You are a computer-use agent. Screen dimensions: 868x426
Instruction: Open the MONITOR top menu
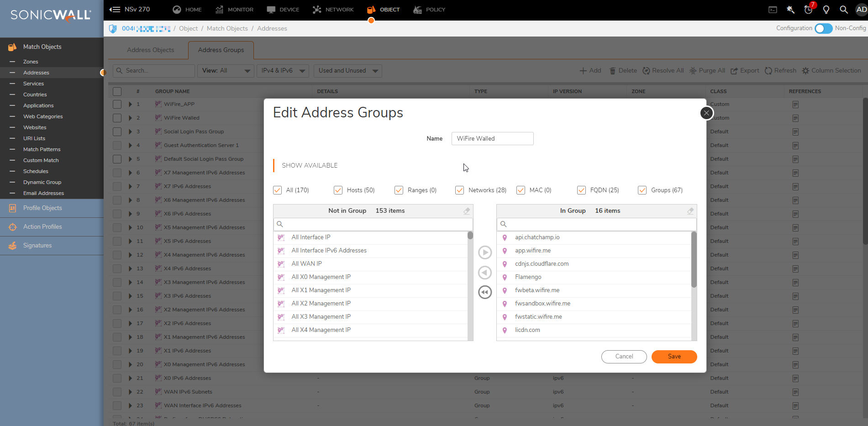point(235,10)
